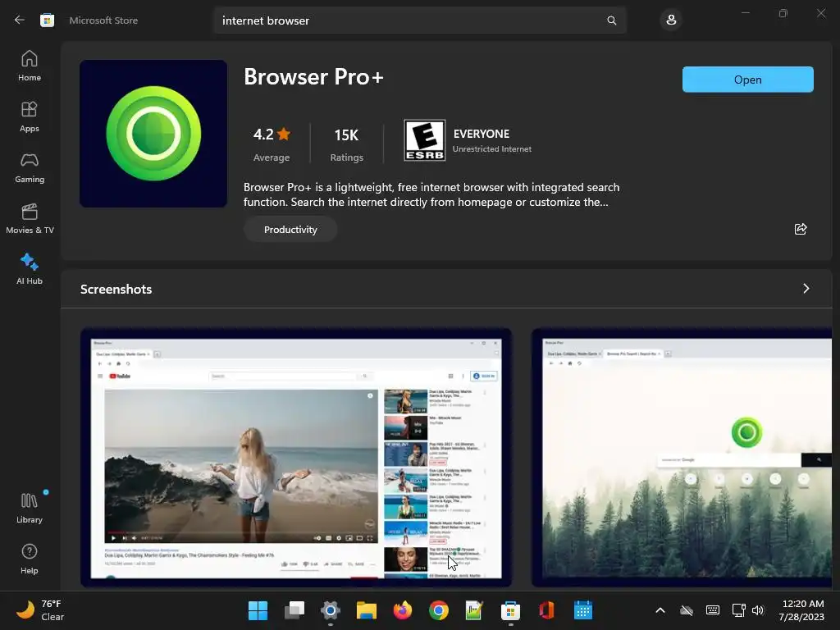Click the Screenshots heading
Image resolution: width=840 pixels, height=630 pixels.
(x=116, y=290)
